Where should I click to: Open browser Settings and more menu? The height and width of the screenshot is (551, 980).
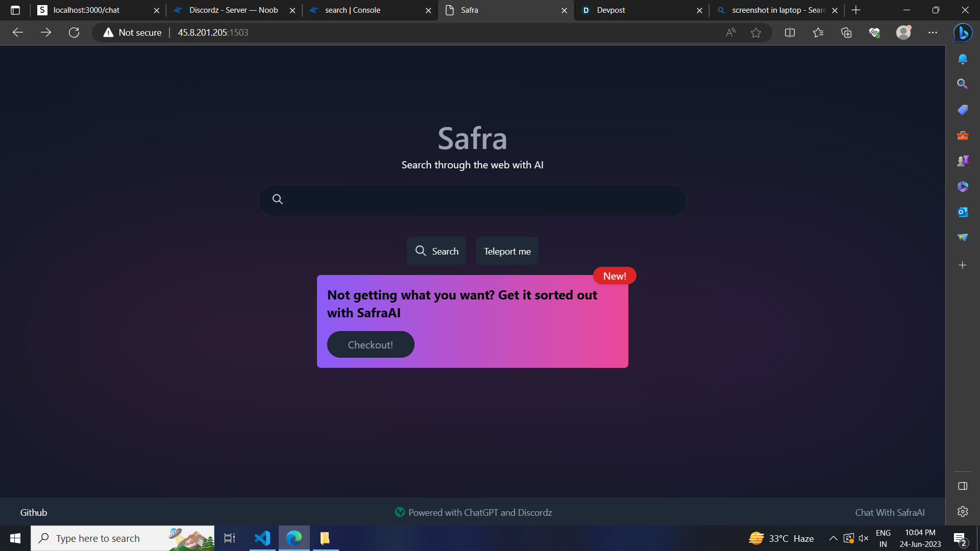coord(933,33)
